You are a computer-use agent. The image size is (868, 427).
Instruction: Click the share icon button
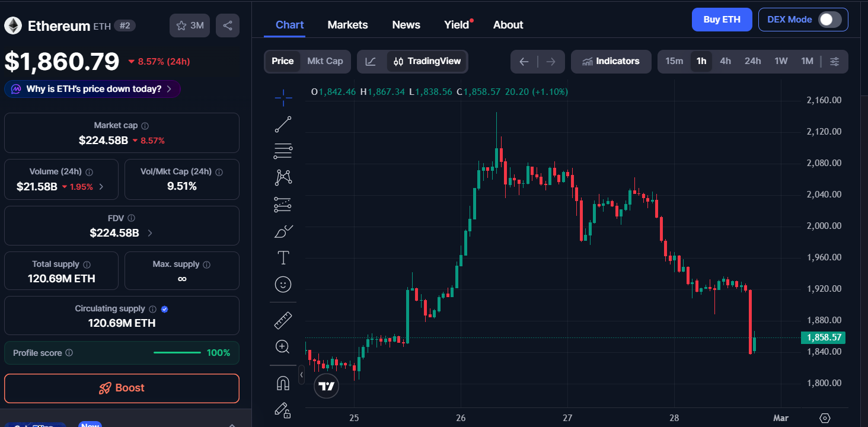click(228, 26)
